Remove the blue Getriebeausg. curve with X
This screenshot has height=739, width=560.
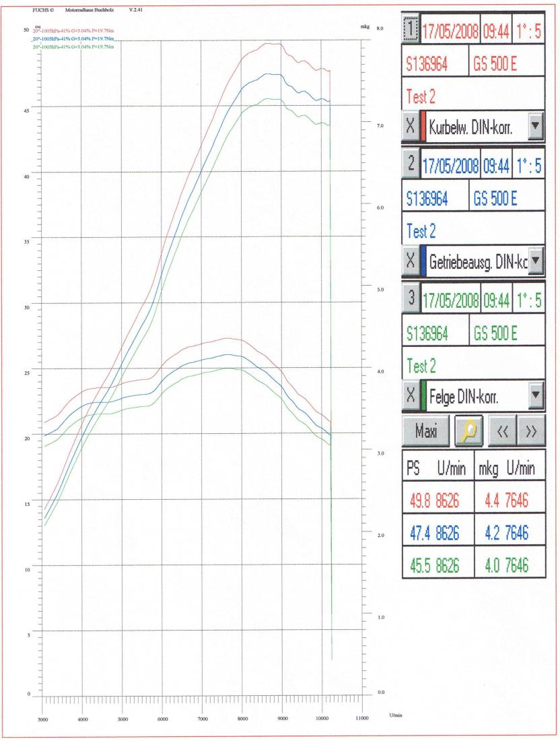411,261
